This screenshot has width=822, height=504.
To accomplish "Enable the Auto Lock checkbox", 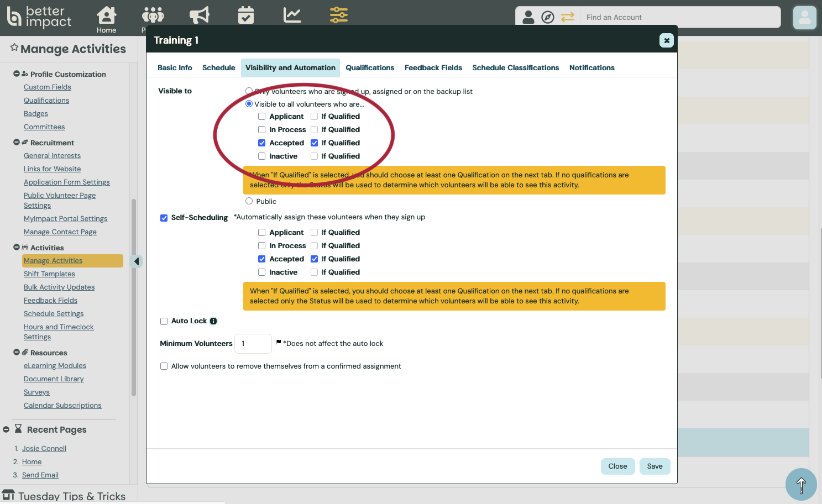I will [164, 321].
